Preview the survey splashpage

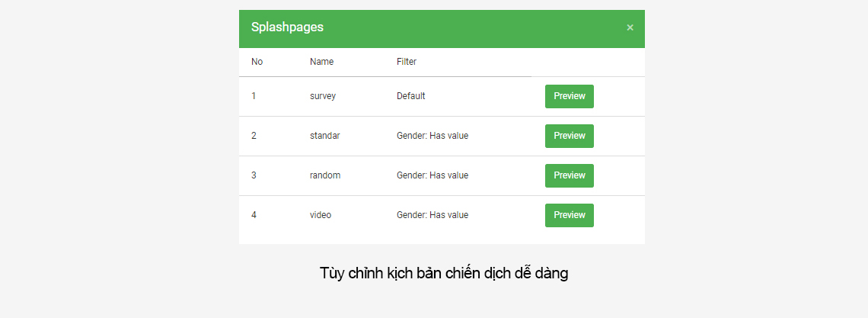(x=569, y=96)
